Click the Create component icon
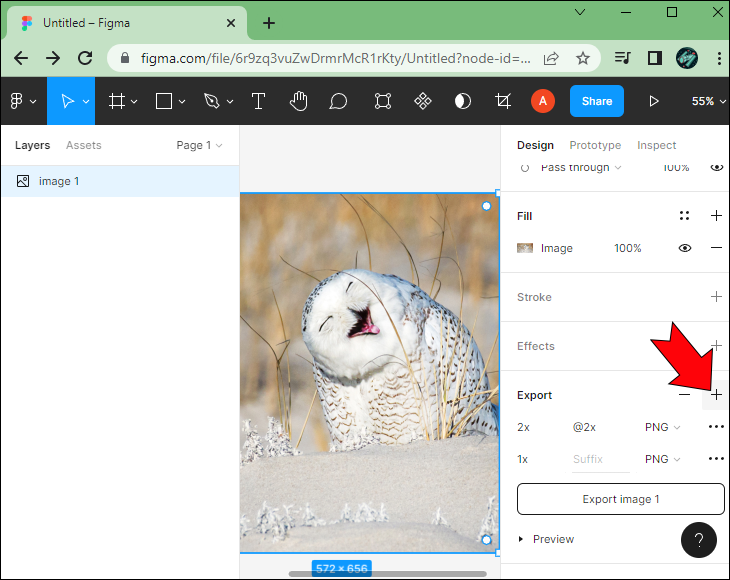730x580 pixels. (423, 101)
